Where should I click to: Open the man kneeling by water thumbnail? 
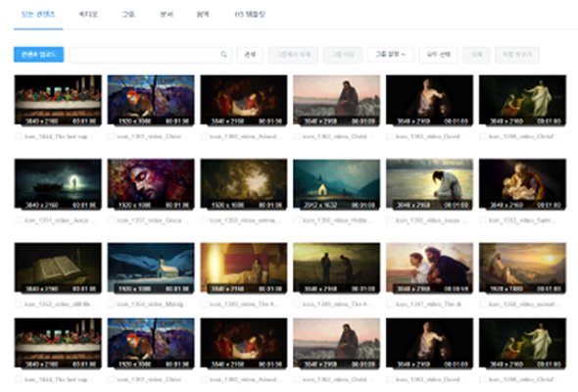(429, 184)
